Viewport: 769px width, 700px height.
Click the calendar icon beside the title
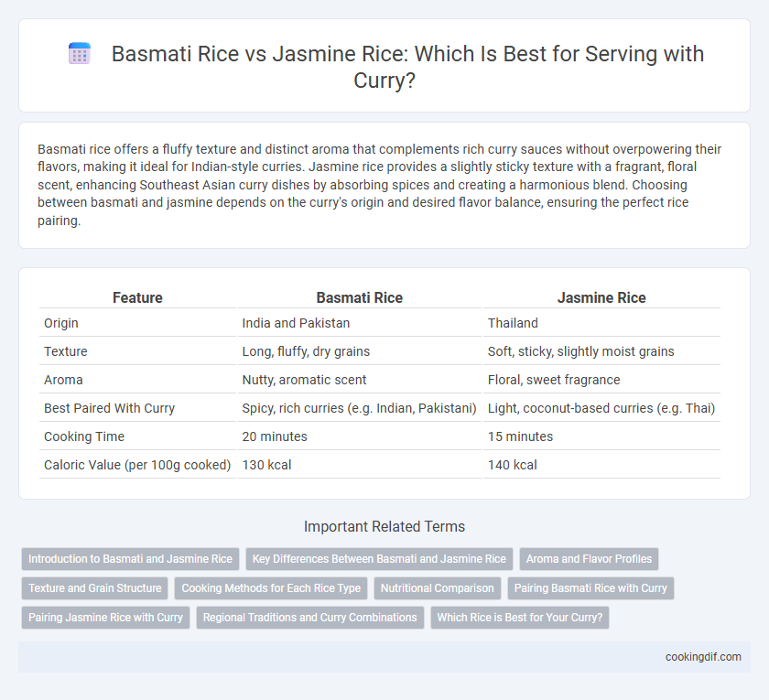(80, 53)
